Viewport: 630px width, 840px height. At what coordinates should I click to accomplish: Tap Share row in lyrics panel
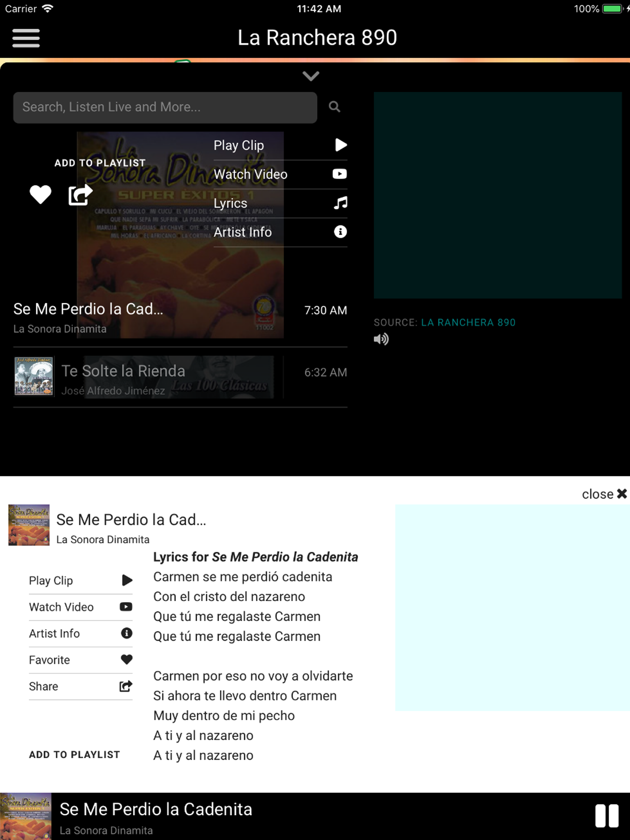[81, 687]
